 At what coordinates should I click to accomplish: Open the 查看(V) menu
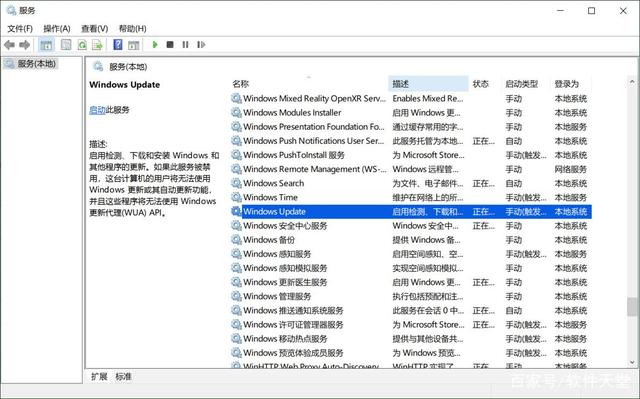[x=94, y=29]
